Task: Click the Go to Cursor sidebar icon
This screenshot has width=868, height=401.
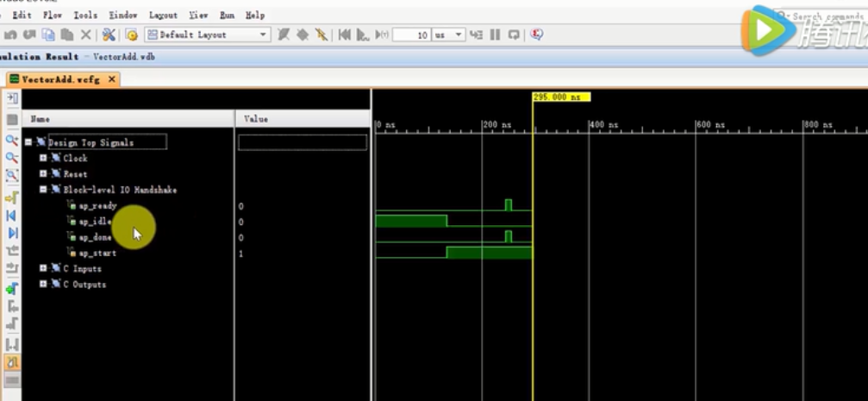Action: 12,197
